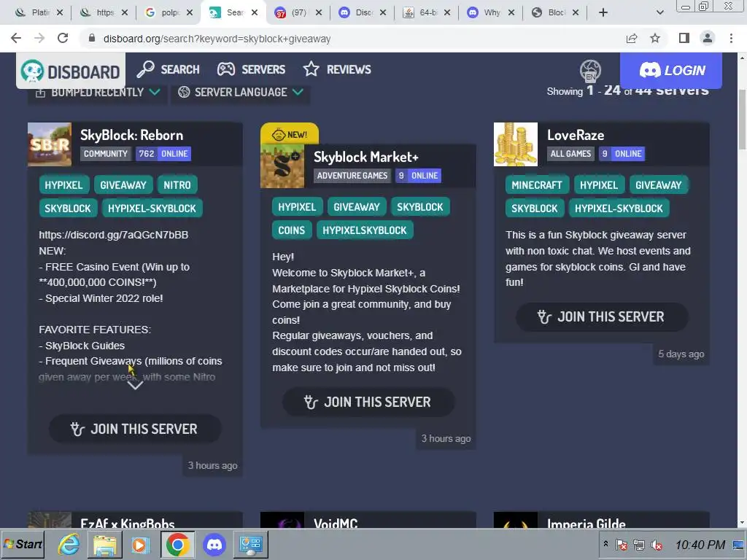Screen dimensions: 747x560
Task: Select ADVENTURE GAMES category label
Action: point(352,176)
